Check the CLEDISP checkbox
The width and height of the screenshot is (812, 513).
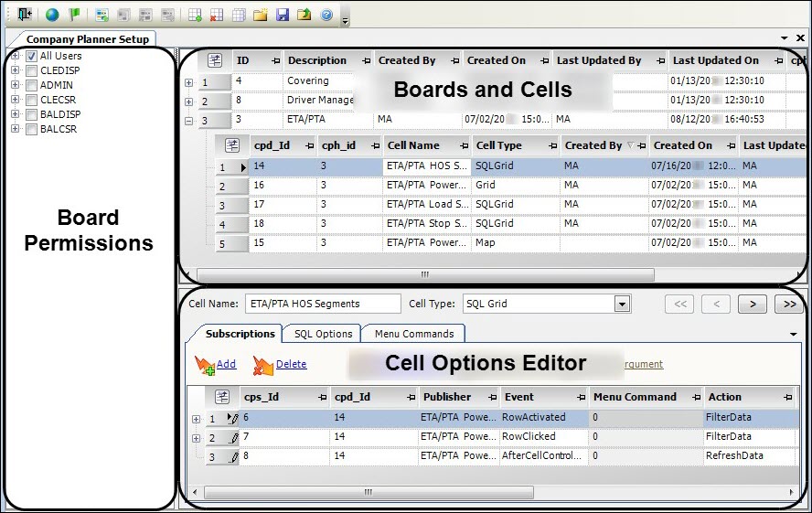[x=32, y=71]
